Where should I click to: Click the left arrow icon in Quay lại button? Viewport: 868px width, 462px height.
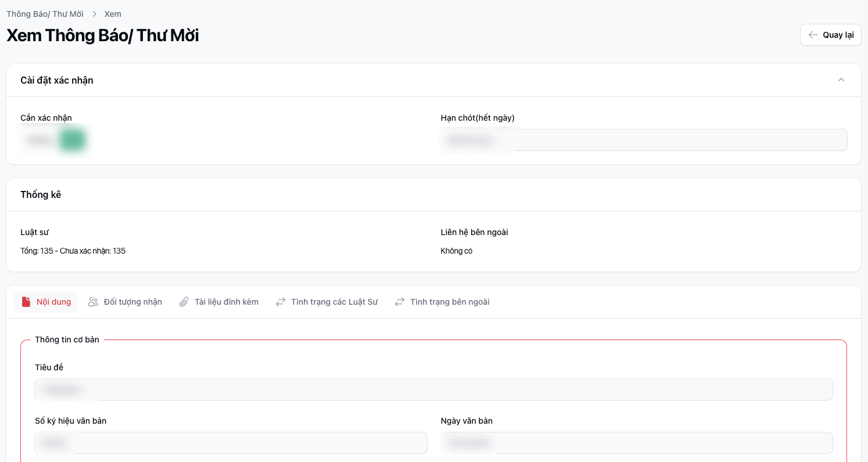pyautogui.click(x=813, y=35)
